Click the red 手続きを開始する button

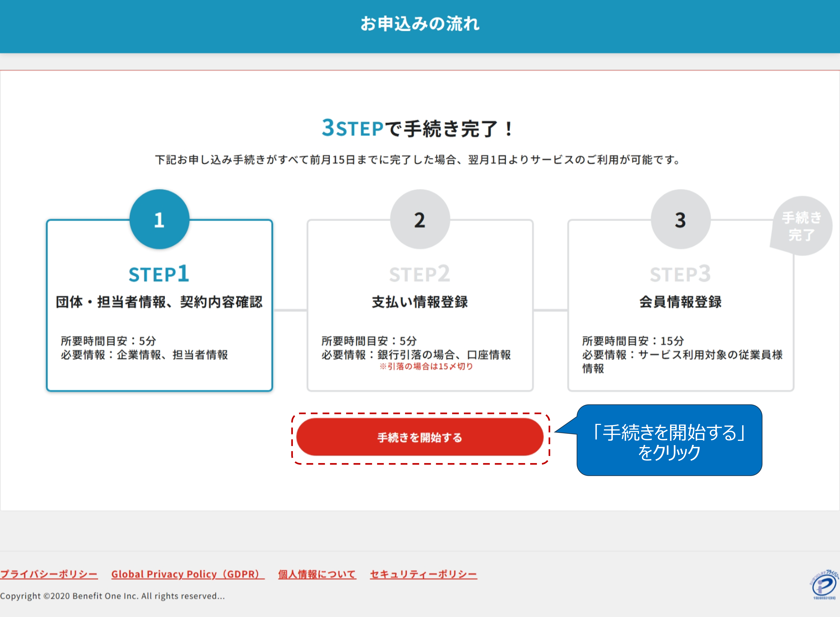coord(420,437)
